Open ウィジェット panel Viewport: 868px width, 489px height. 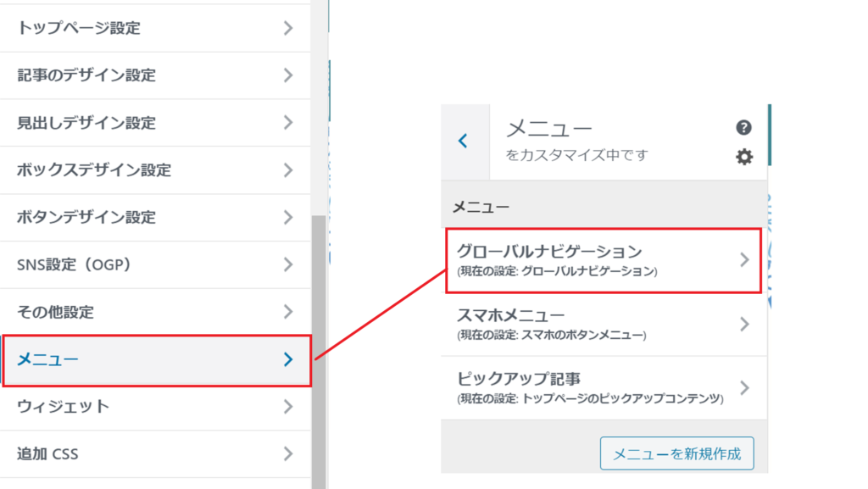(155, 407)
